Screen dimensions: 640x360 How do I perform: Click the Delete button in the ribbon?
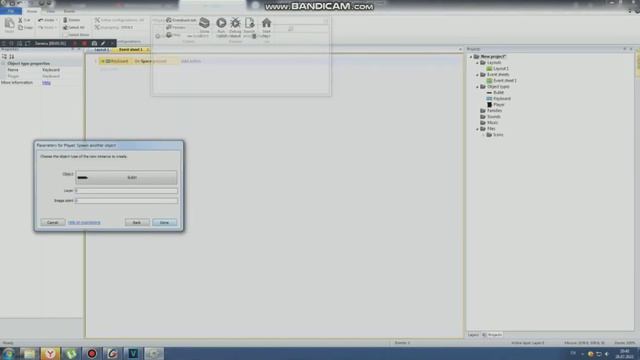(72, 20)
